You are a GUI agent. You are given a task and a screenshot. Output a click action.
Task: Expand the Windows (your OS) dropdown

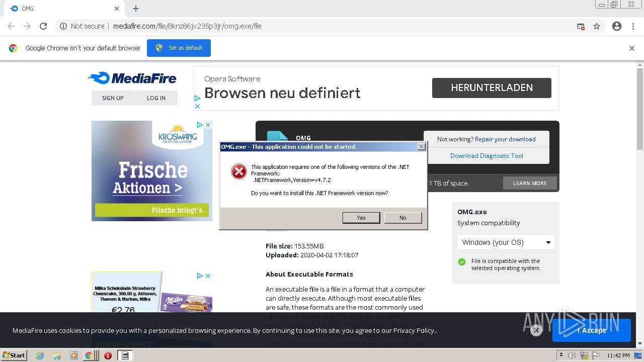(506, 242)
